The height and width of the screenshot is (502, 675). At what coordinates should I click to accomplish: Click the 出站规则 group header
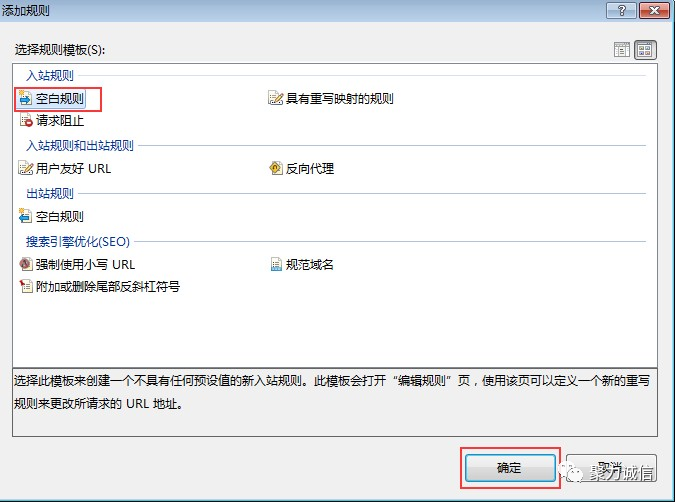point(50,194)
